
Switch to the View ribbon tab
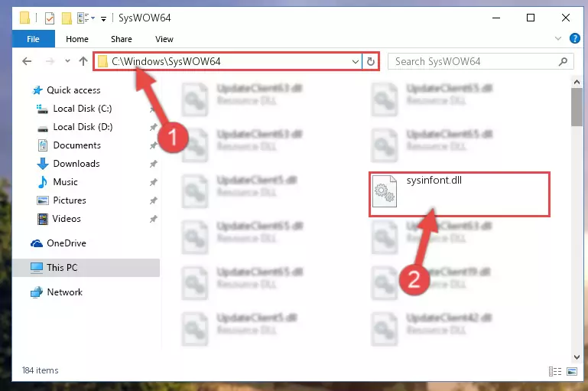164,39
